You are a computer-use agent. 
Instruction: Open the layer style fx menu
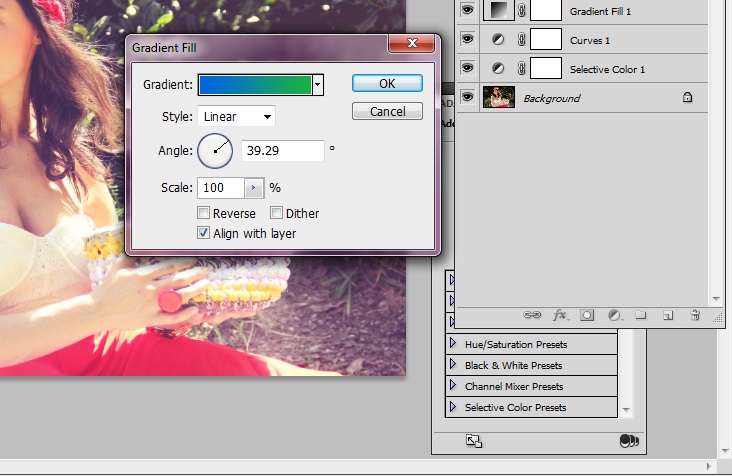click(x=560, y=315)
